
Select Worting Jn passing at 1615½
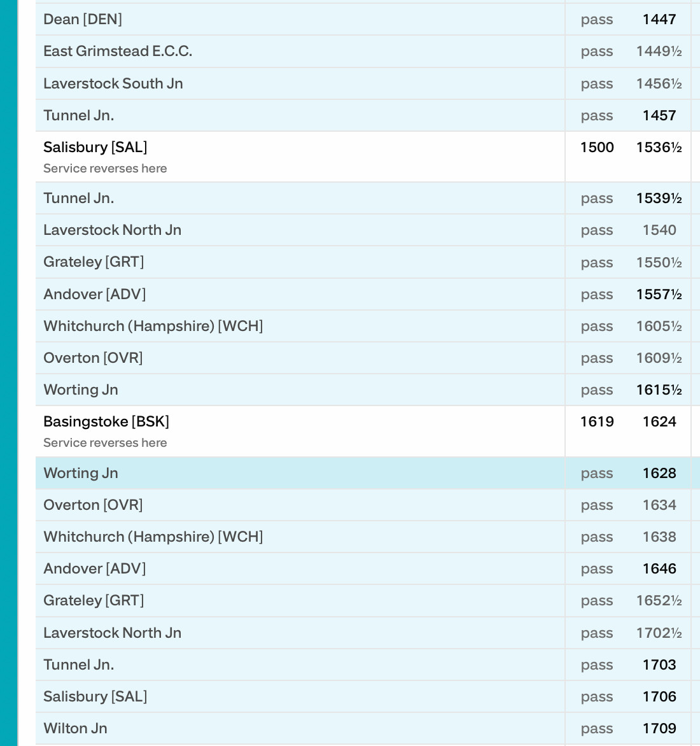tap(81, 390)
